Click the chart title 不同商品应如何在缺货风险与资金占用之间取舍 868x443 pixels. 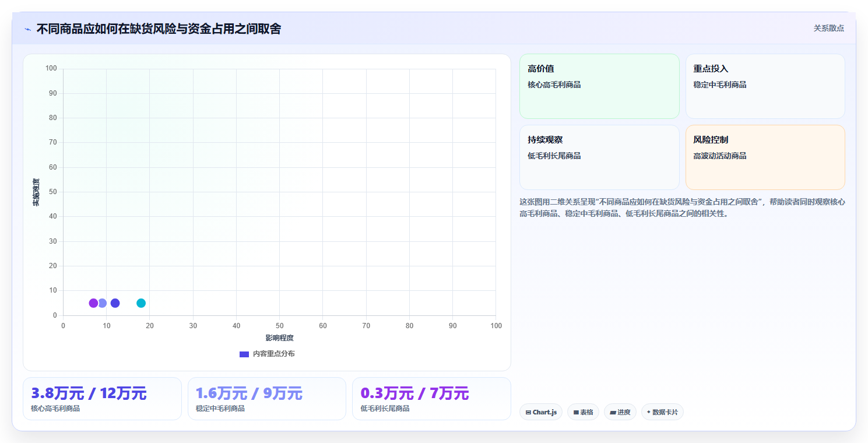(159, 29)
